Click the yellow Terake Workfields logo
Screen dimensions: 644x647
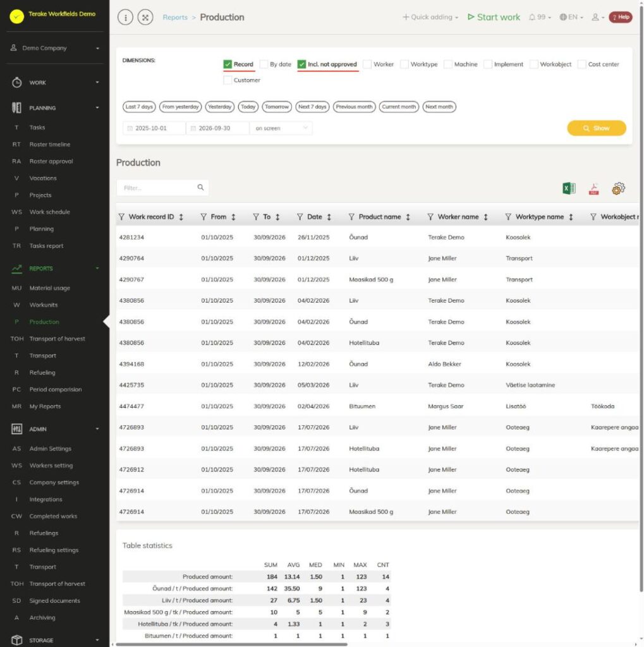pos(17,16)
